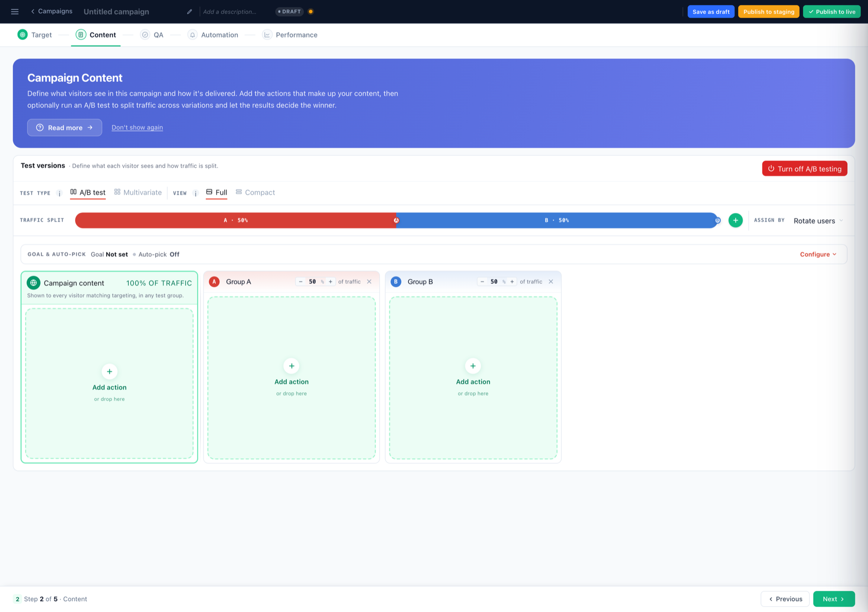868x612 pixels.
Task: Click Auto-pick Off status
Action: click(159, 254)
